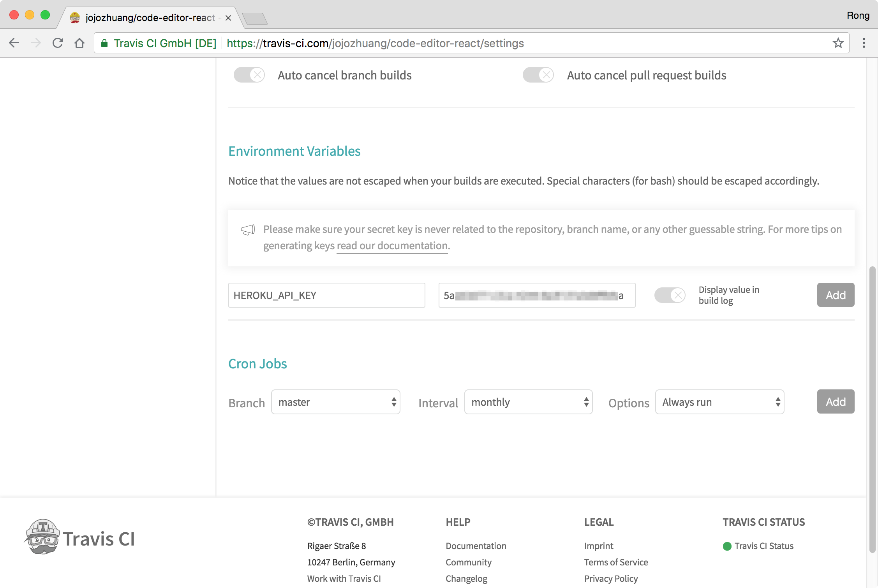Open a new browser tab

255,18
